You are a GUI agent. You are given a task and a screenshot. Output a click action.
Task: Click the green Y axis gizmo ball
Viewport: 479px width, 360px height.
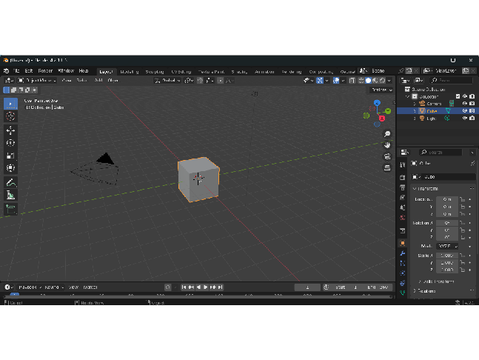(x=388, y=111)
